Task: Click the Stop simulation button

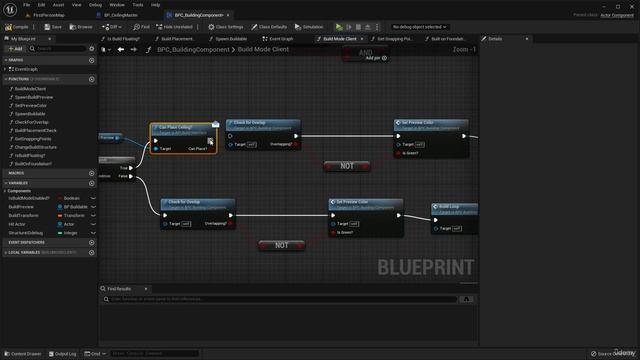Action: coord(358,27)
